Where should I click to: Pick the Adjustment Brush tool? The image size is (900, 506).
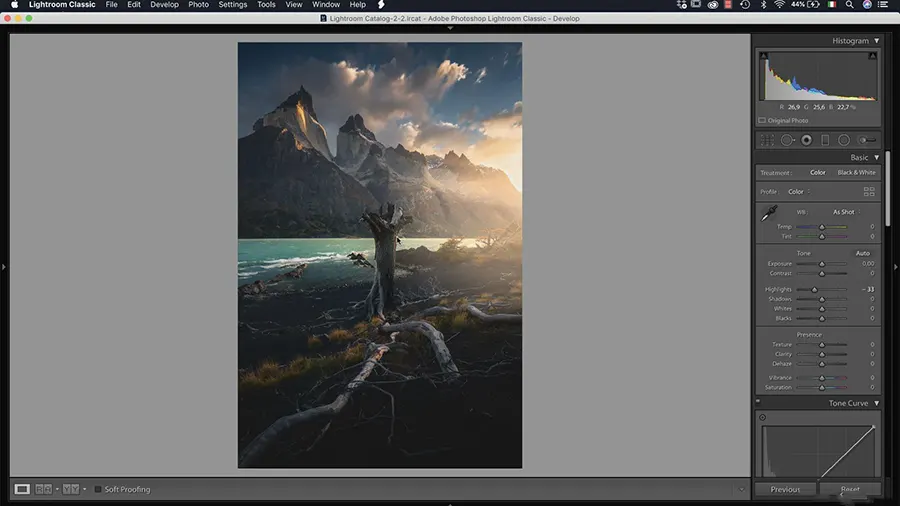click(866, 141)
